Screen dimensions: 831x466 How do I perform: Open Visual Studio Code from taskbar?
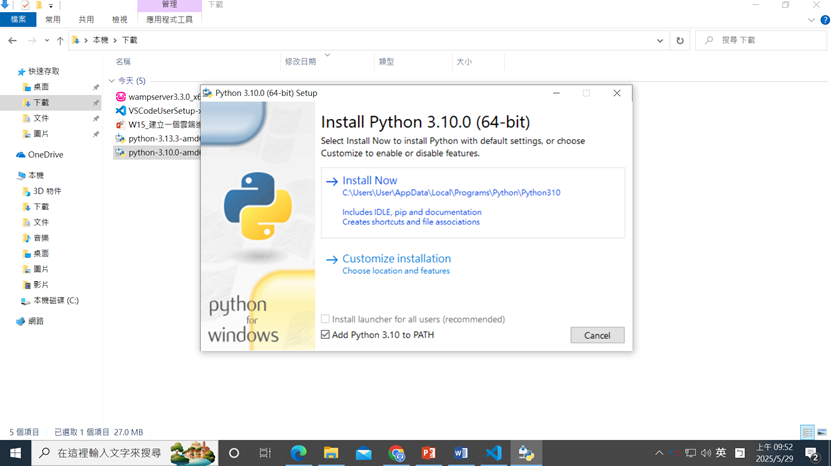(493, 453)
